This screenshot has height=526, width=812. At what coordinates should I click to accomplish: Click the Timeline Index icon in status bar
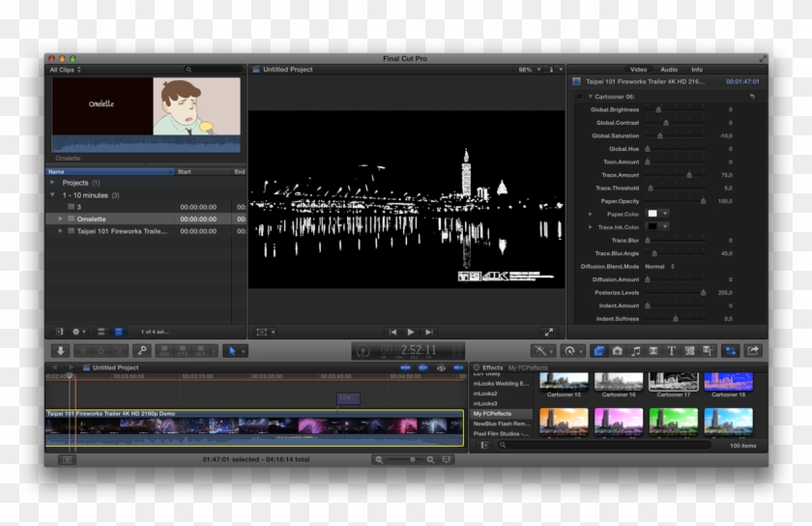pyautogui.click(x=67, y=459)
